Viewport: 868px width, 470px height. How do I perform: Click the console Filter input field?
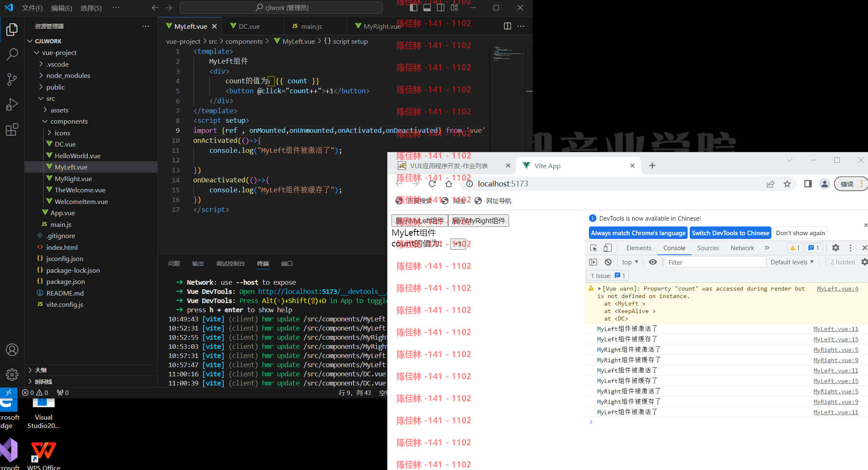pyautogui.click(x=716, y=262)
